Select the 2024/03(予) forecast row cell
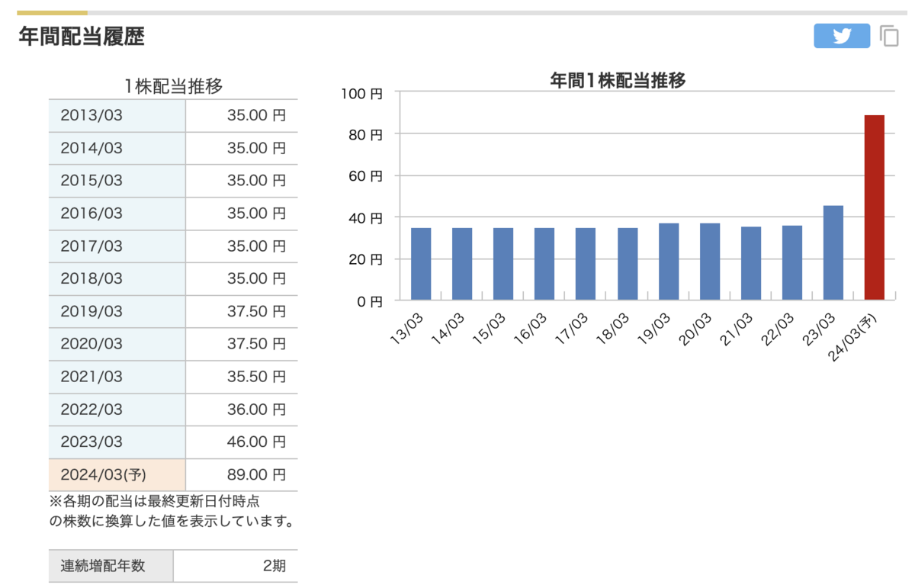Image resolution: width=915 pixels, height=588 pixels. point(117,475)
